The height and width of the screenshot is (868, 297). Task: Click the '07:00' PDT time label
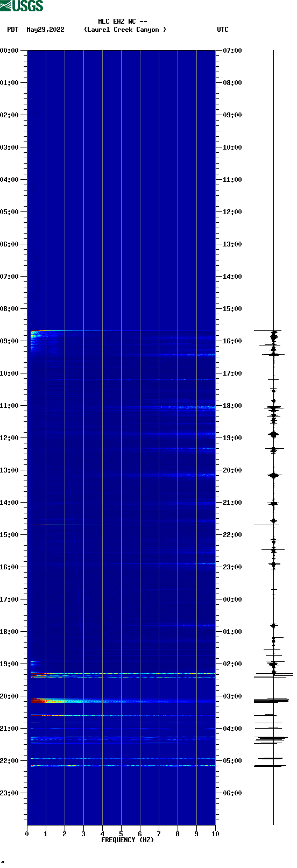(x=10, y=277)
